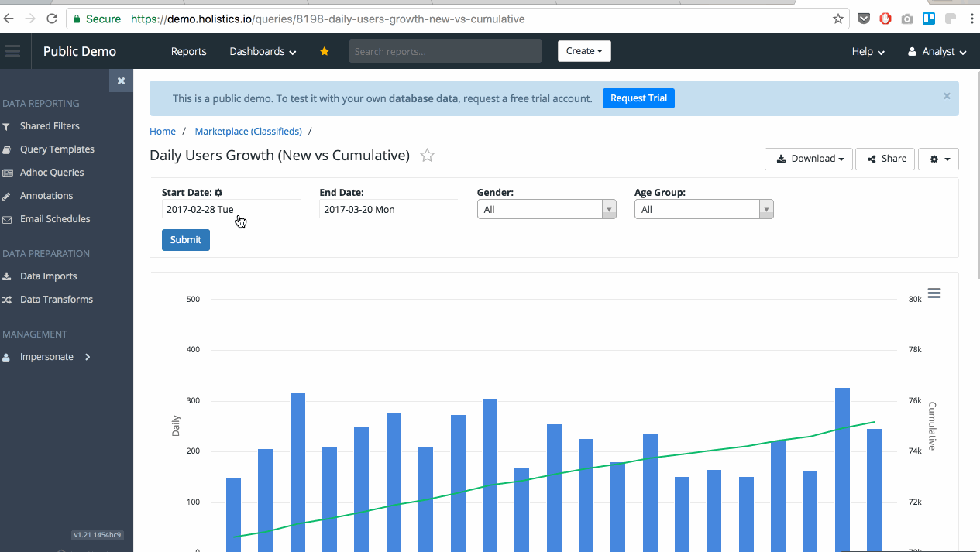Click the gear icon beside Start Date
Image resolution: width=980 pixels, height=552 pixels.
click(218, 193)
